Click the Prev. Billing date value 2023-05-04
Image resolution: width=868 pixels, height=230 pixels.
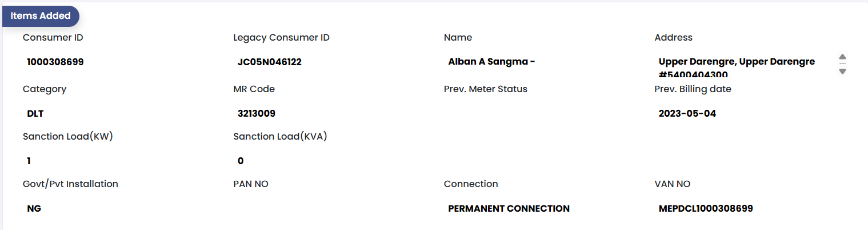coord(687,113)
